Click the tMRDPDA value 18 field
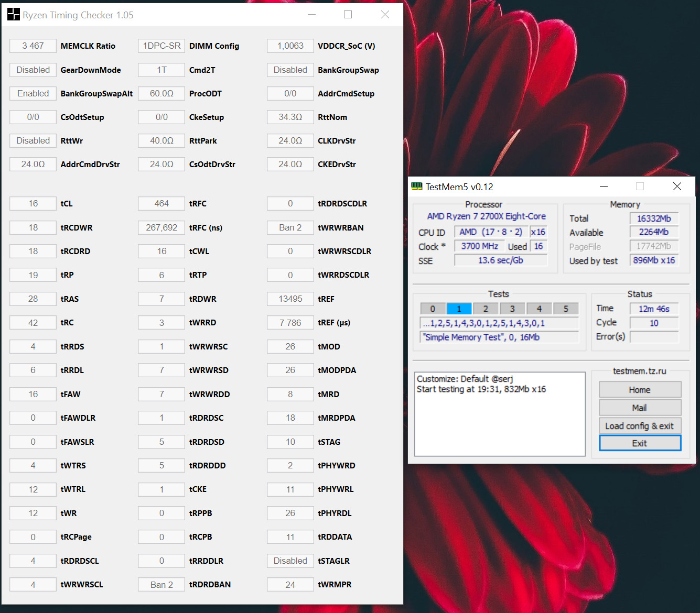Viewport: 700px width, 613px height. click(290, 418)
